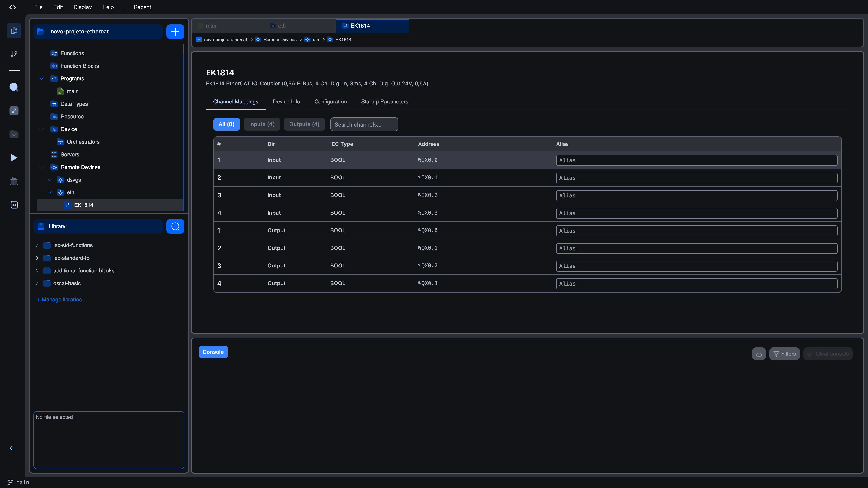Collapse the Programs tree node
Image resolution: width=868 pixels, height=488 pixels.
pyautogui.click(x=41, y=79)
